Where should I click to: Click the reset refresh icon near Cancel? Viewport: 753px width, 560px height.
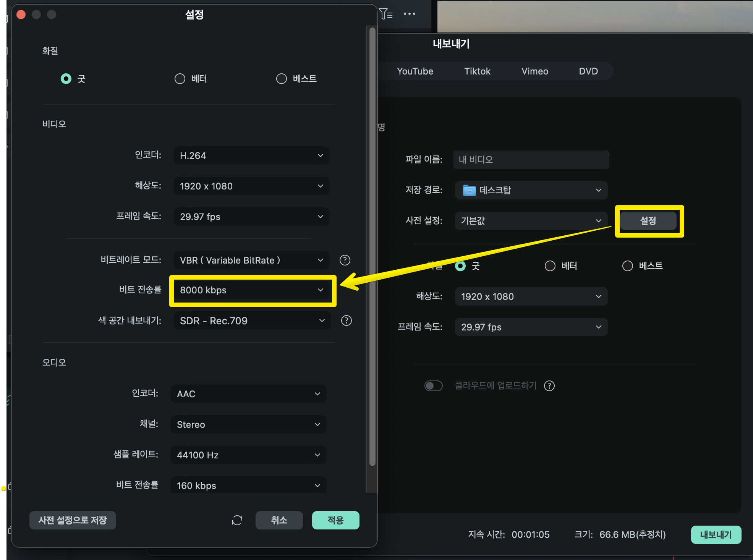coord(237,520)
